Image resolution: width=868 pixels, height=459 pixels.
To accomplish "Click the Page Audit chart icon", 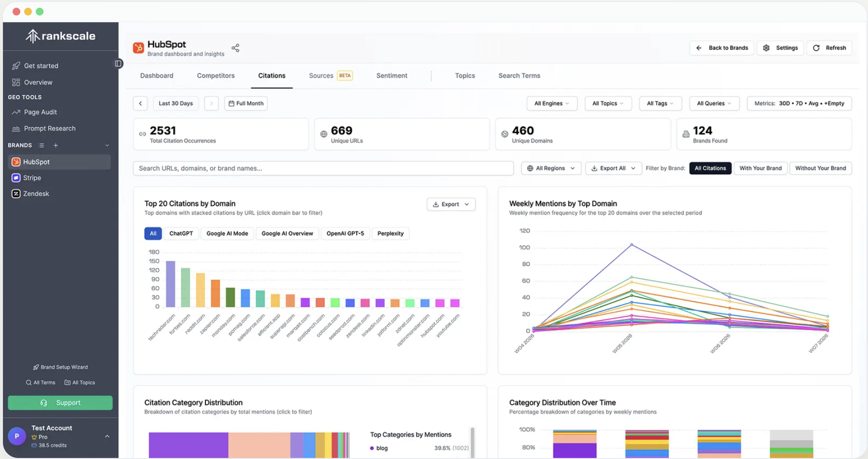I will (x=16, y=112).
